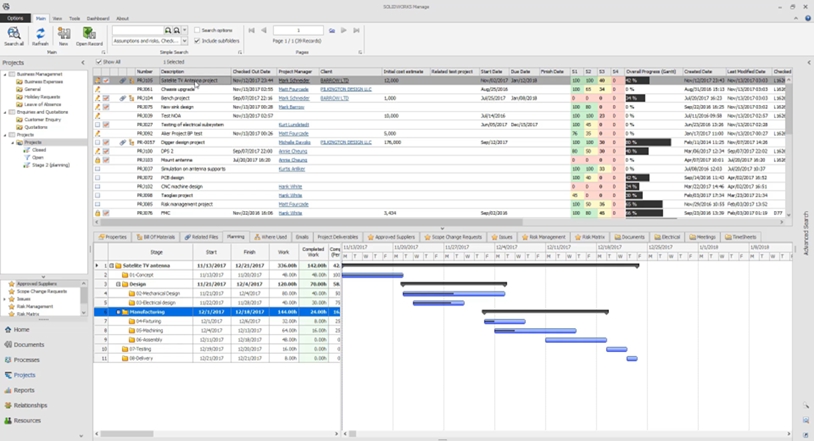Refresh the project list
814x441 pixels.
coord(40,34)
